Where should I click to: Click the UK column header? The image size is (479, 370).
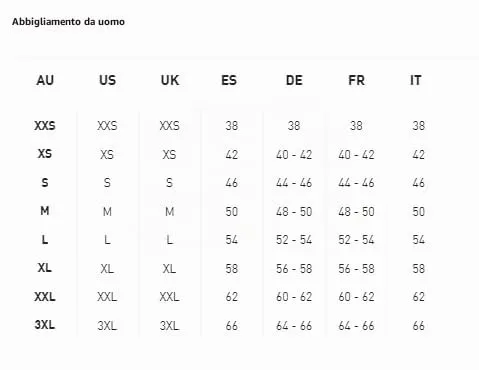coord(170,80)
